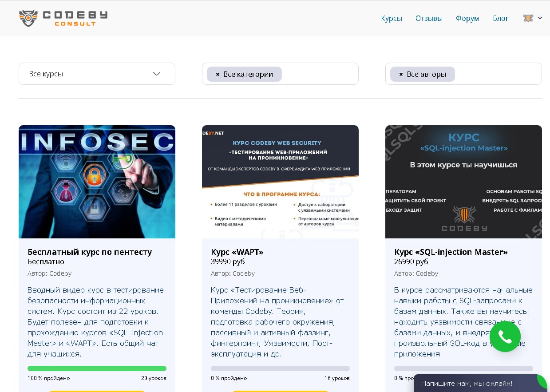Expand the arrow next to user avatar
Screen dimensions: 550x392
[540, 18]
